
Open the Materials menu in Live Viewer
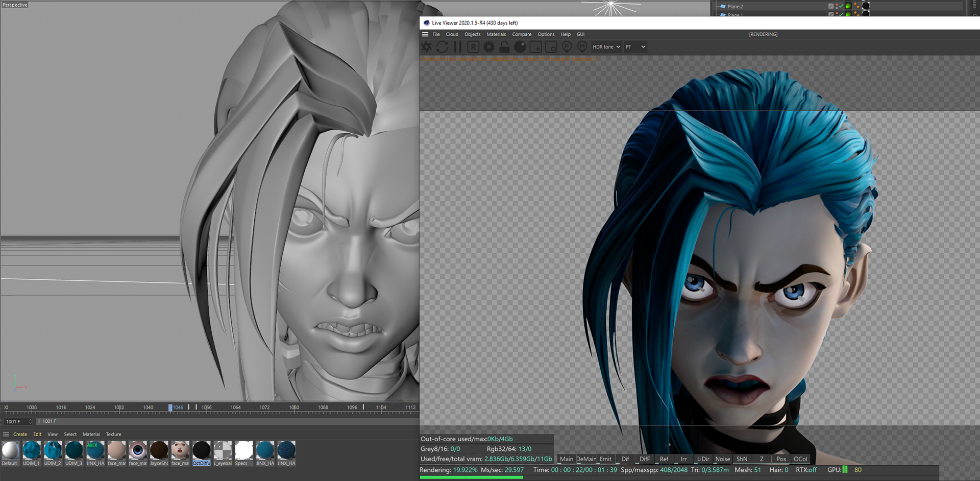coord(496,34)
